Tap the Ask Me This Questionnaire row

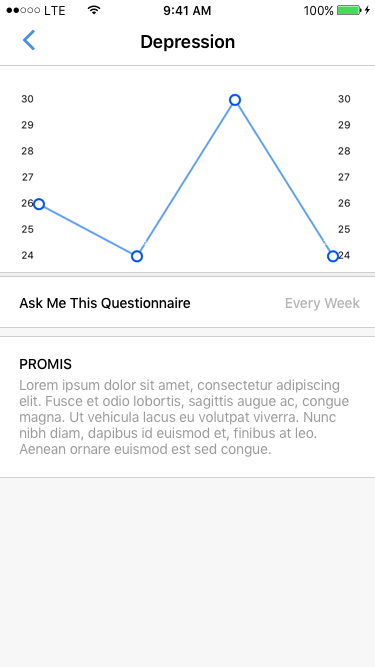tap(188, 302)
